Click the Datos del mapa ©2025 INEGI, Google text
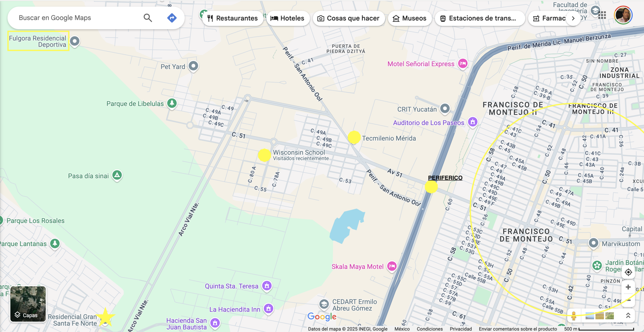The image size is (644, 332). click(348, 329)
